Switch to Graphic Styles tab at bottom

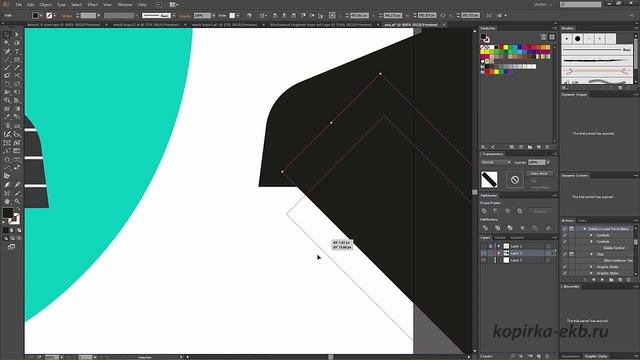pyautogui.click(x=596, y=356)
